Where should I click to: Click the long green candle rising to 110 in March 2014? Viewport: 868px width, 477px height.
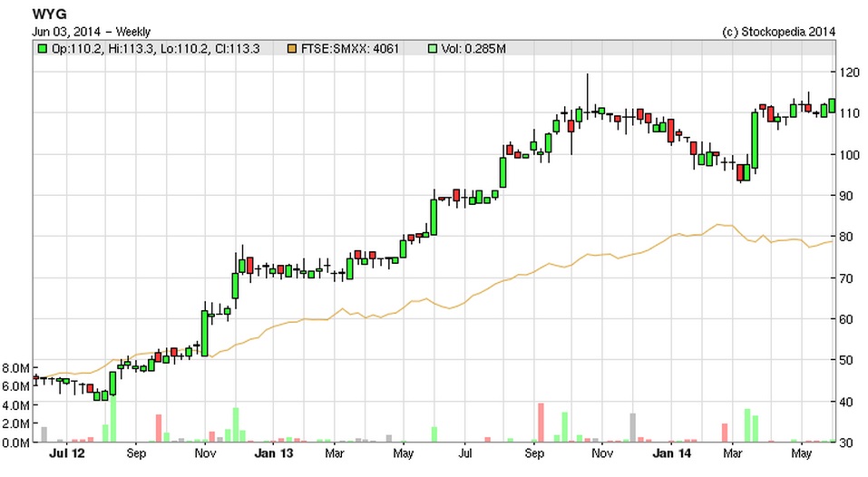coord(755,141)
